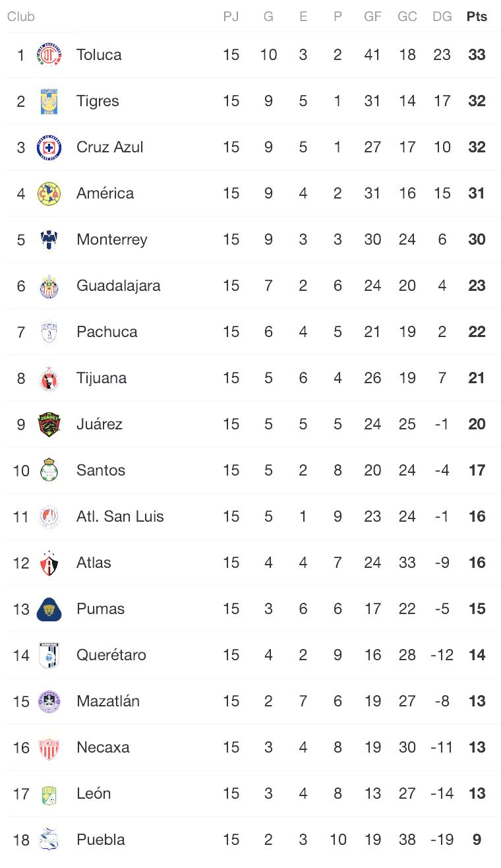Viewport: 501px width, 868px height.
Task: Click the Guadalajara team crest
Action: click(49, 286)
